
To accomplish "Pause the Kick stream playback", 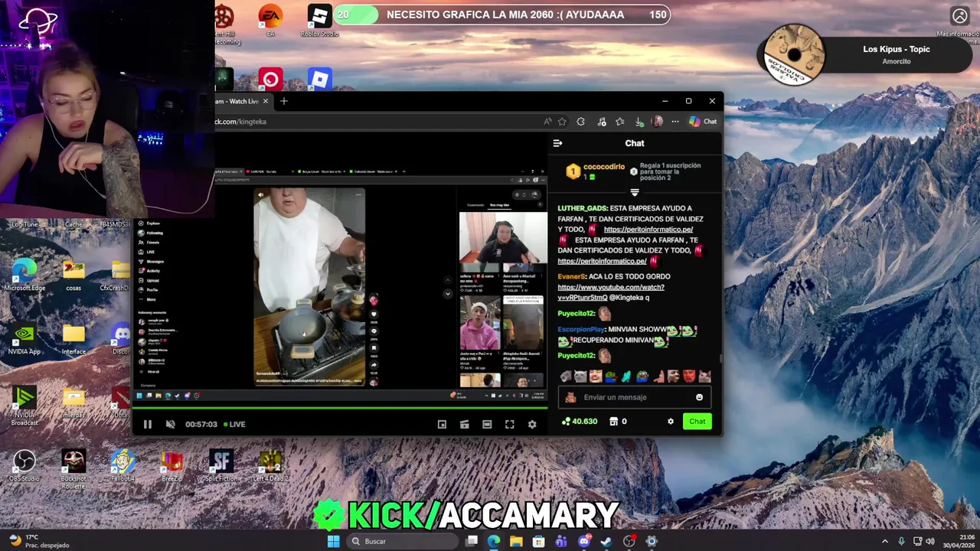I will pos(148,424).
